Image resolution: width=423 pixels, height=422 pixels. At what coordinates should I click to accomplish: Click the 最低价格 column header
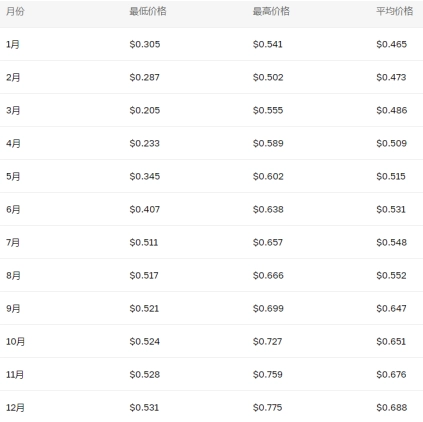(148, 11)
